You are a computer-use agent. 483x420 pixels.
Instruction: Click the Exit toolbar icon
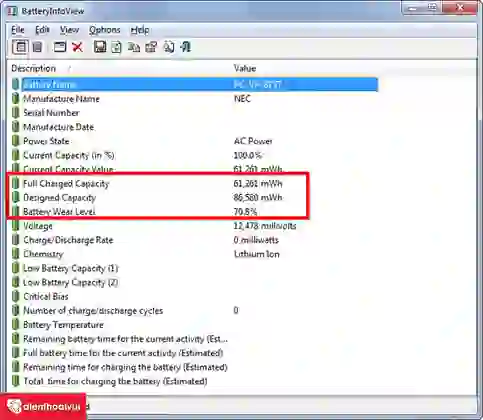pos(185,47)
